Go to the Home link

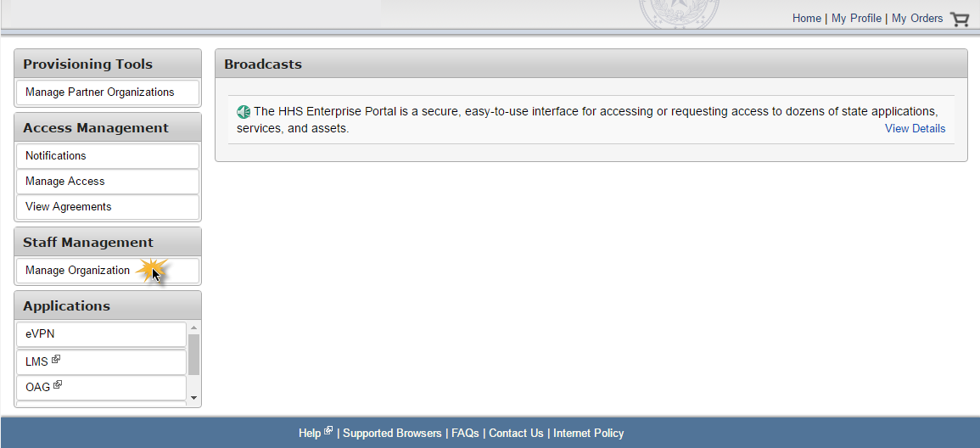pos(807,19)
